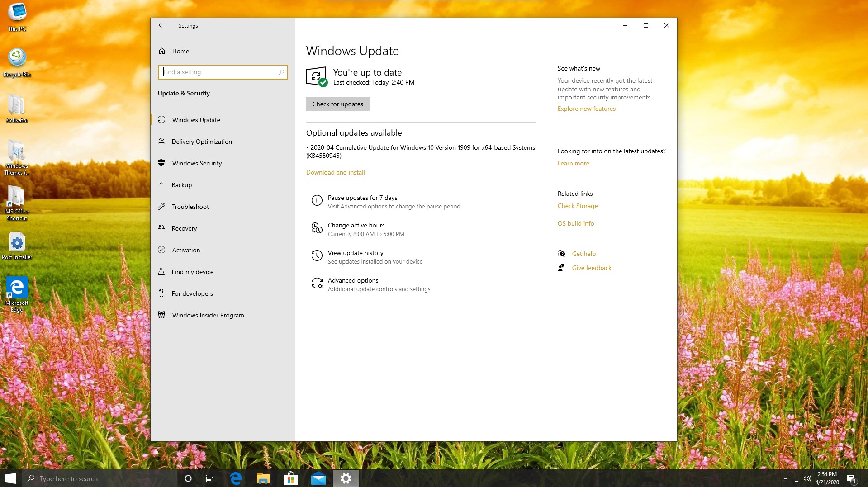The image size is (868, 487).
Task: Open OS build info link
Action: [575, 223]
